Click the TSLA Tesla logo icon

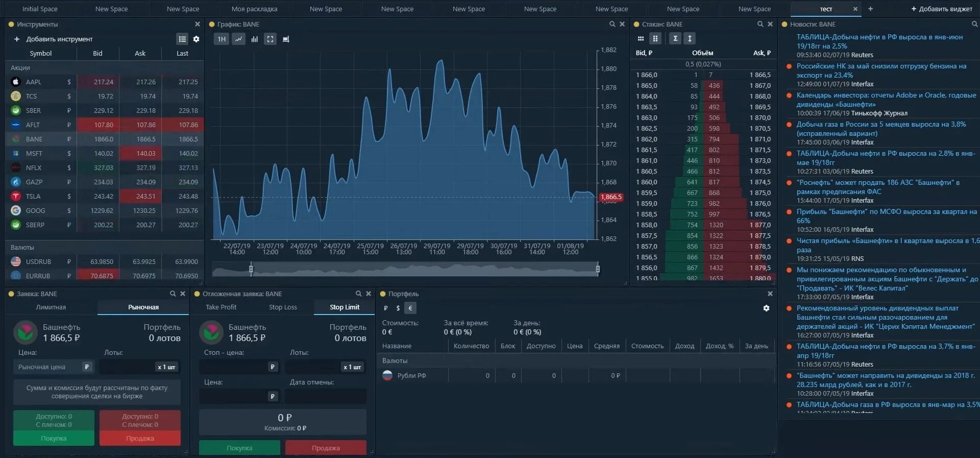pyautogui.click(x=16, y=196)
